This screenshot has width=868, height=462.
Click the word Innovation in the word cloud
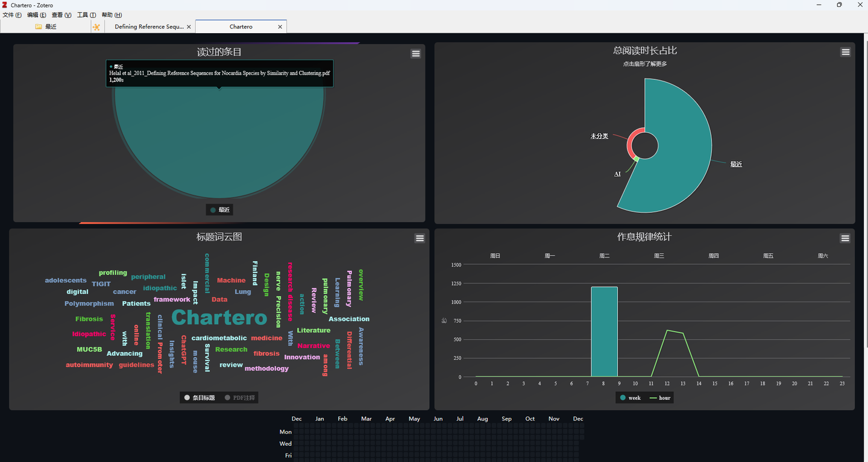(x=302, y=357)
